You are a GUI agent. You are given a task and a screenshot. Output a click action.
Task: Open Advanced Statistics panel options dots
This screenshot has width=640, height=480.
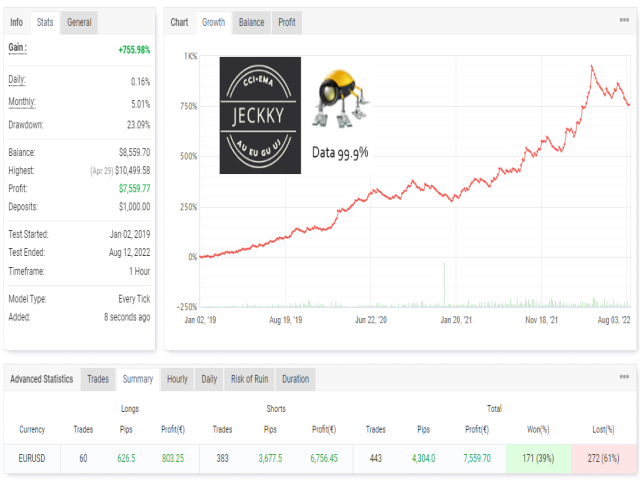click(x=624, y=376)
